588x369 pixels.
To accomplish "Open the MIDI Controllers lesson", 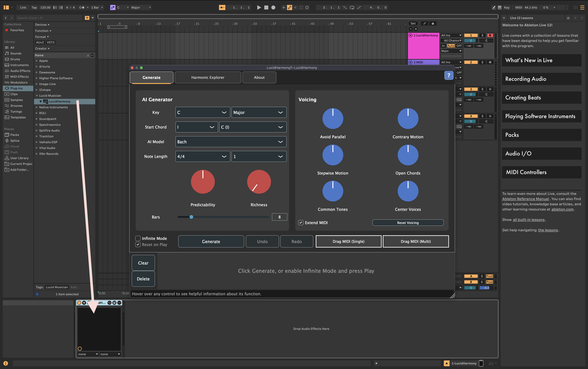I will [x=541, y=172].
